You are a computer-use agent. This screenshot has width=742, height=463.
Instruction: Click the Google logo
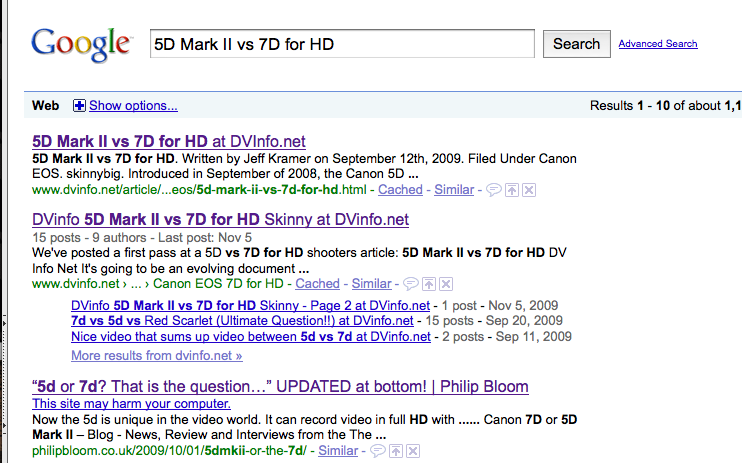coord(81,44)
